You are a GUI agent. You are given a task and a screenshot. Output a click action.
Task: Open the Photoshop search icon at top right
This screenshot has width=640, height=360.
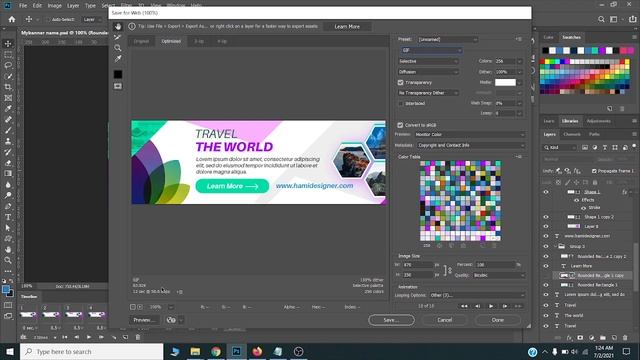click(x=601, y=19)
